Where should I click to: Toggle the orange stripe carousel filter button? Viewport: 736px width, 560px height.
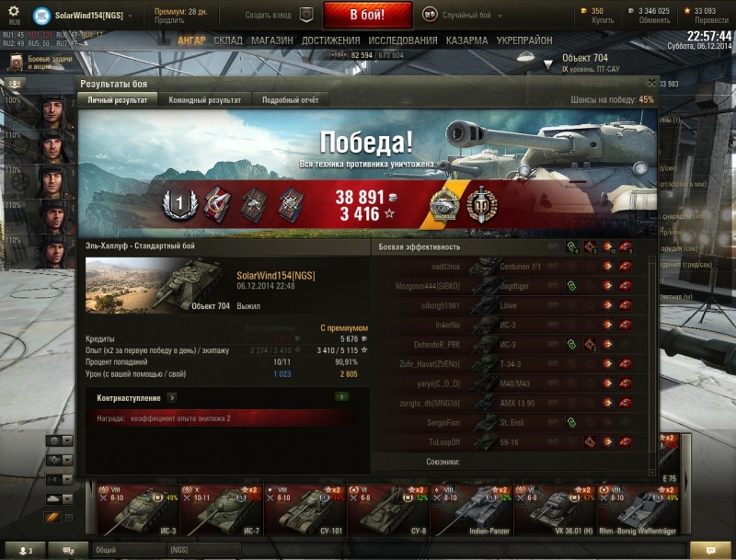click(x=52, y=518)
